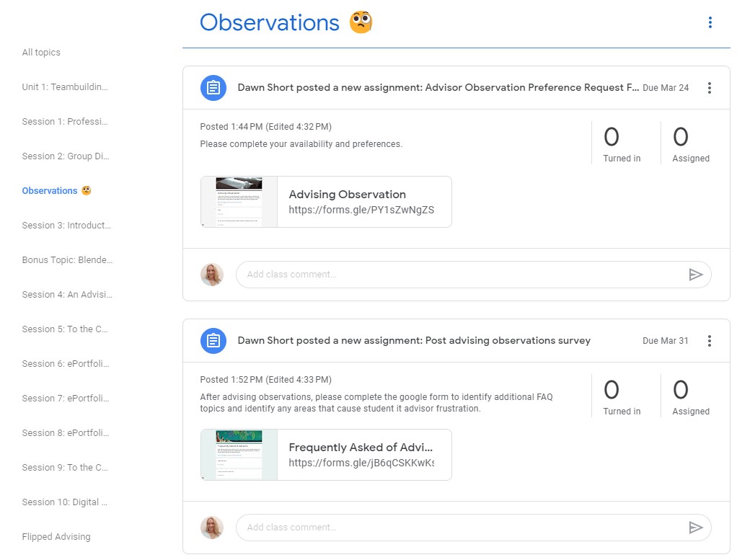Image resolution: width=737 pixels, height=560 pixels.
Task: View Turned in count for Post advising survey
Action: tap(622, 397)
